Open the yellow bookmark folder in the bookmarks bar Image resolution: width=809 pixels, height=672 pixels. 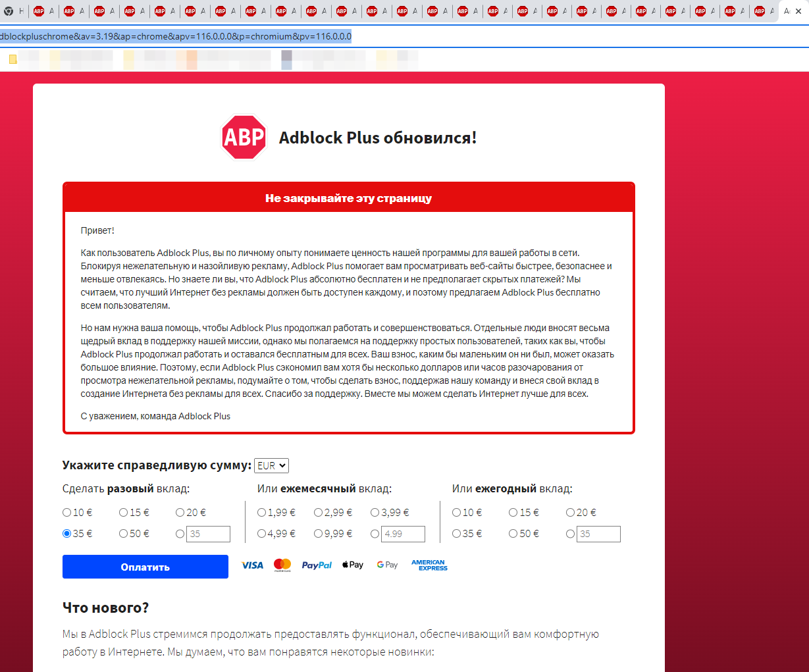(x=13, y=60)
